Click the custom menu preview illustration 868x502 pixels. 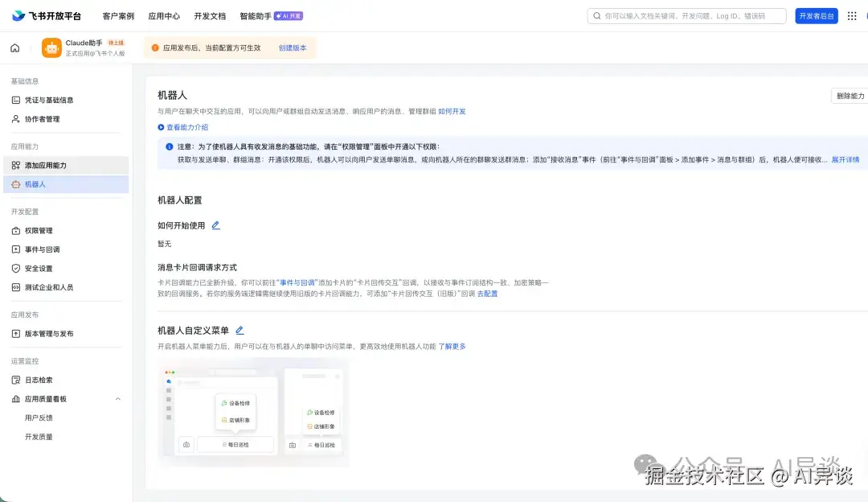point(253,412)
